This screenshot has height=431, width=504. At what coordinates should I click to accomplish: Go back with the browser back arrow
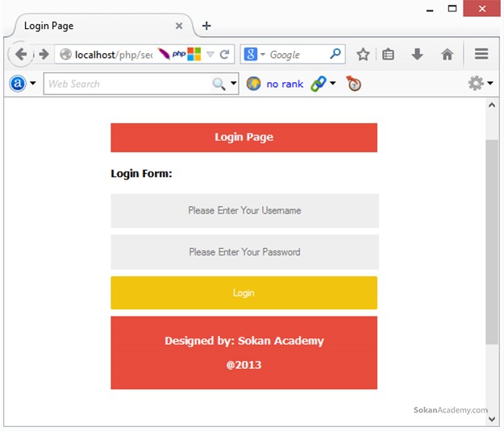click(21, 54)
